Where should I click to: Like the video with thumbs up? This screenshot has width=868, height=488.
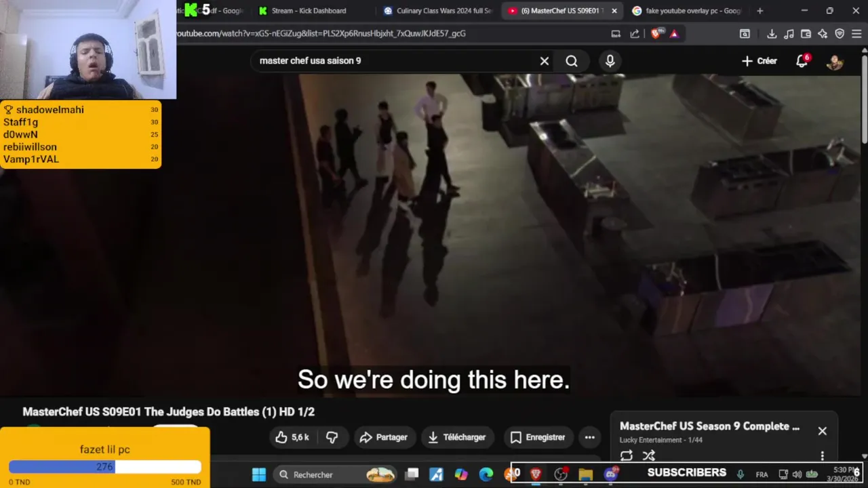(292, 437)
